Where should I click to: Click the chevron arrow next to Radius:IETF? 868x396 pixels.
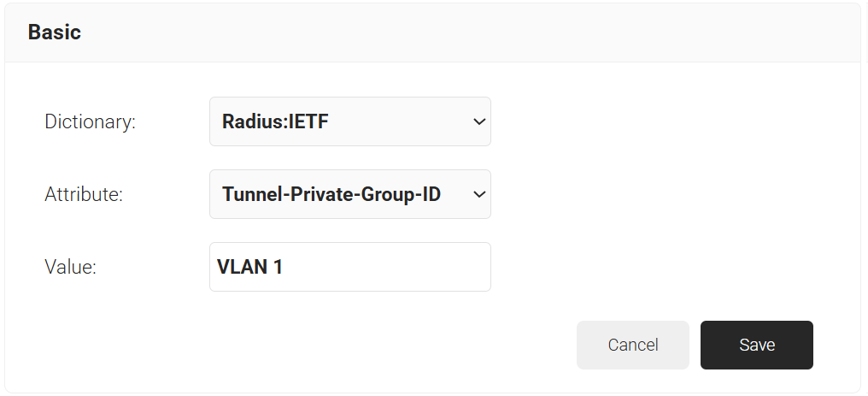(x=478, y=121)
